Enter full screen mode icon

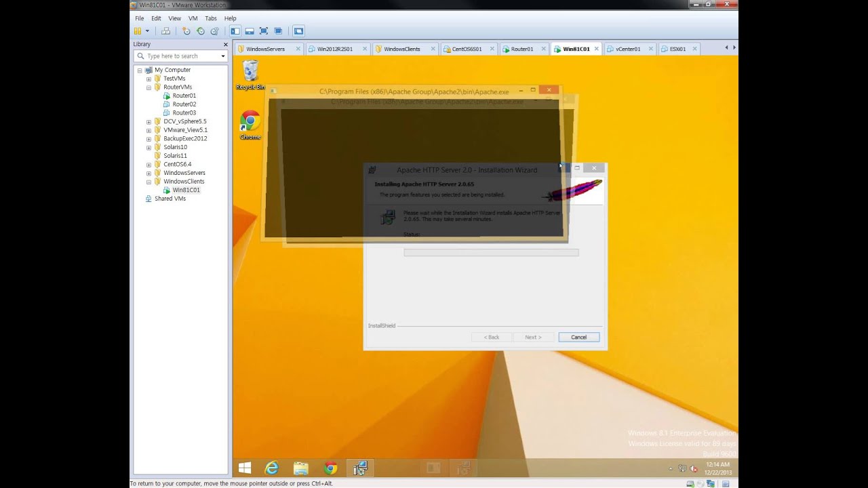(x=264, y=31)
